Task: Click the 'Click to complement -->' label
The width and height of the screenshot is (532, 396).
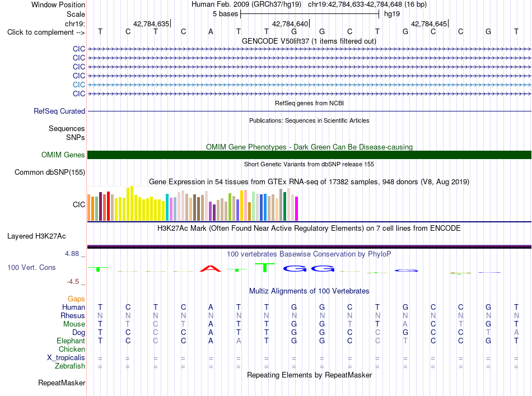Action: (46, 32)
